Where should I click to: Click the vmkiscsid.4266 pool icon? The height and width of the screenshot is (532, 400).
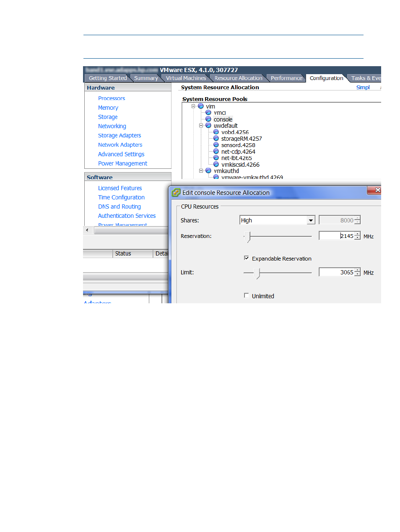[x=216, y=164]
